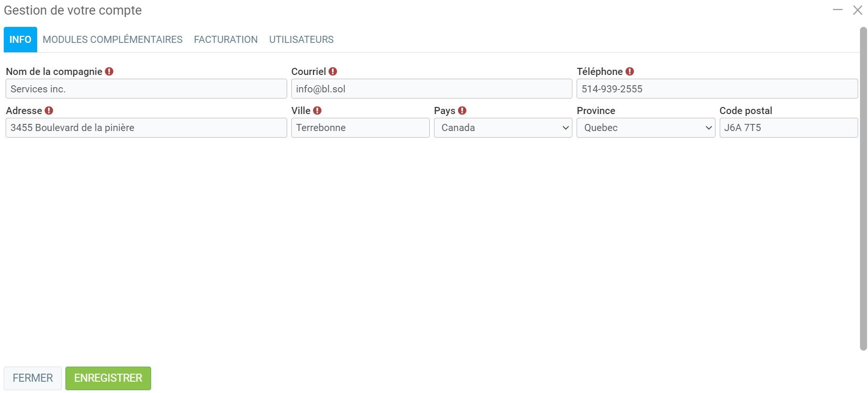Click the Fermer button
The width and height of the screenshot is (868, 393).
tap(32, 378)
